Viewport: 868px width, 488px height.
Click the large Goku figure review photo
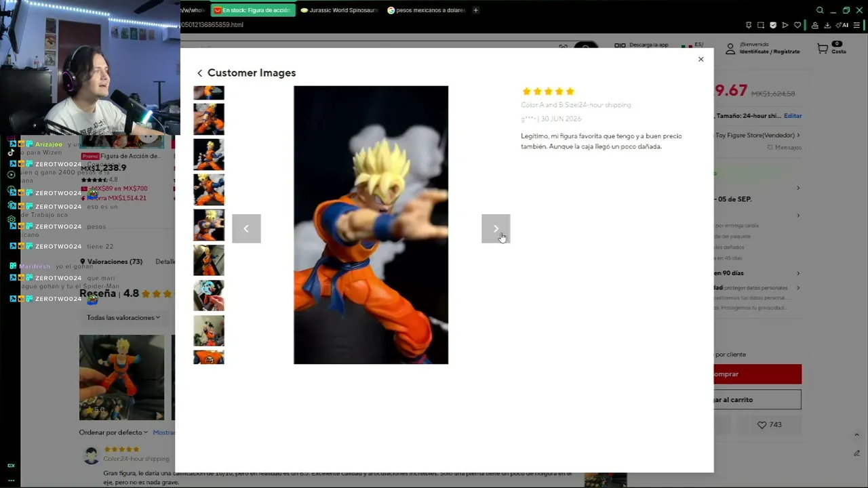coord(371,224)
